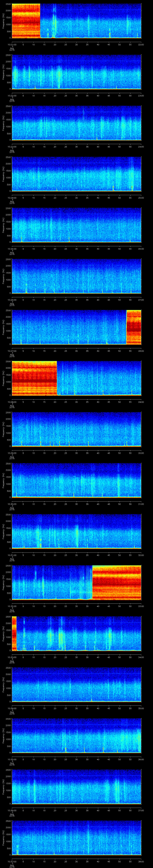
Task: Select the red burst ending the 10:27 spectrogram
Action: (133, 327)
